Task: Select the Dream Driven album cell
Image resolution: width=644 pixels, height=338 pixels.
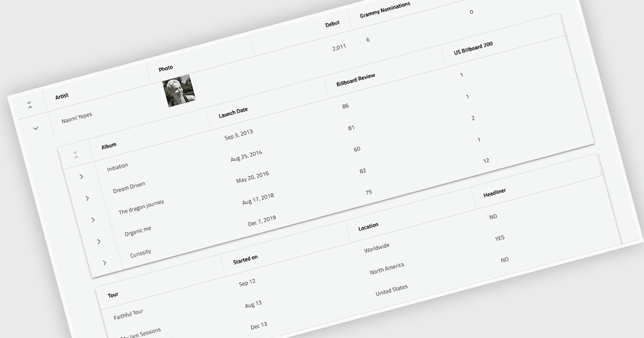Action: [129, 187]
